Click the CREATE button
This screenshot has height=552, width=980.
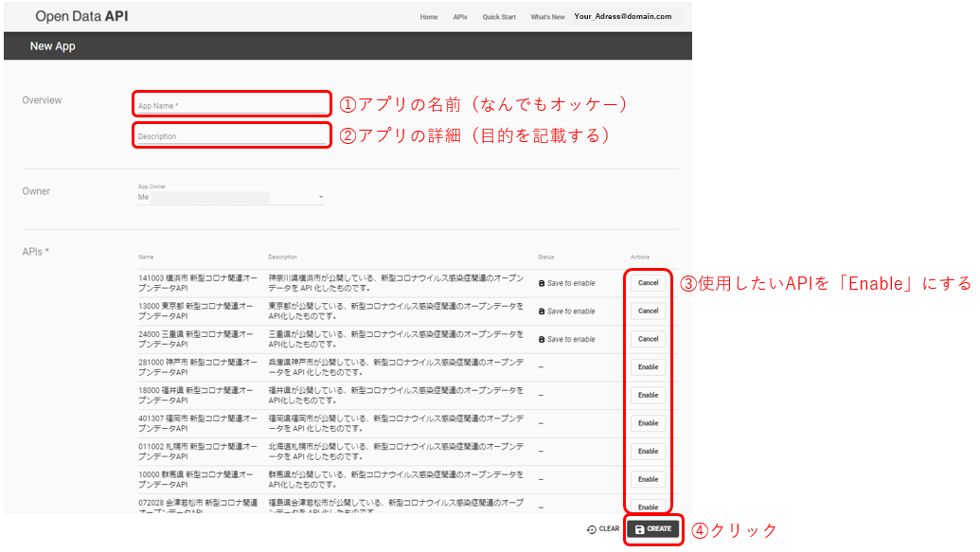pyautogui.click(x=652, y=529)
